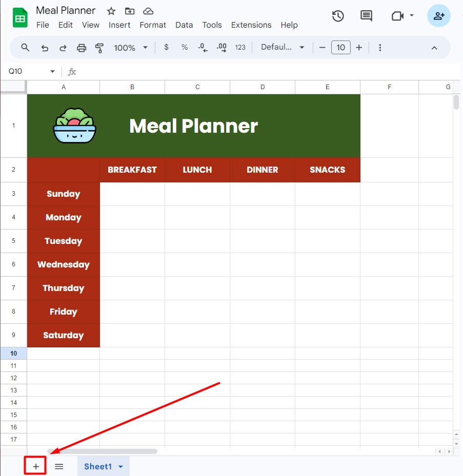Print the spreadsheet
463x476 pixels.
(x=82, y=48)
